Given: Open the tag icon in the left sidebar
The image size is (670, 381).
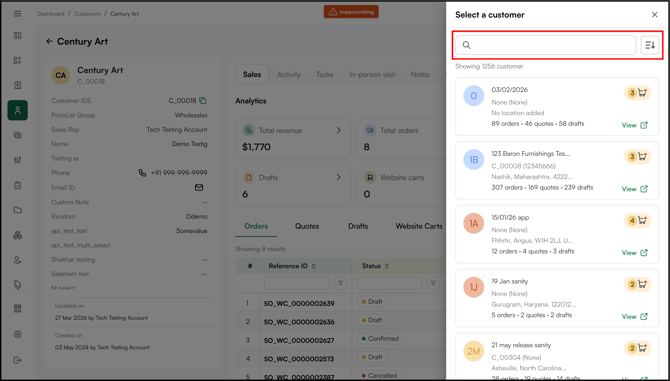Looking at the screenshot, I should tap(18, 285).
